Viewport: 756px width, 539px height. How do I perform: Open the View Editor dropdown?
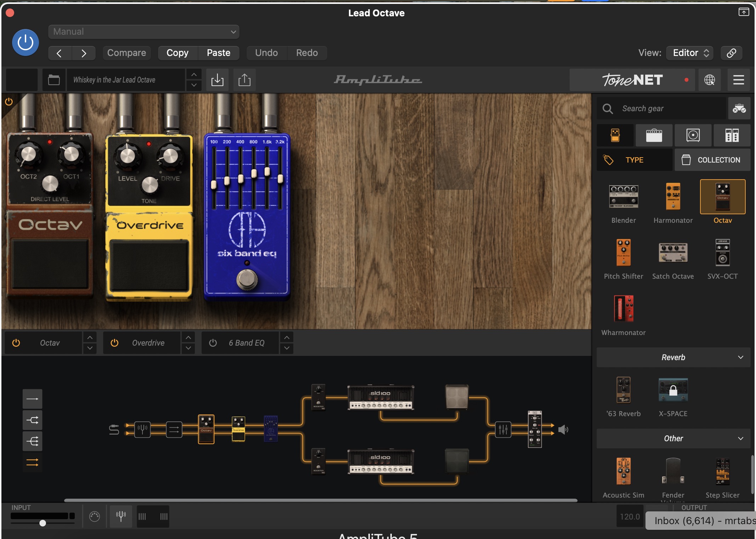[x=690, y=53]
